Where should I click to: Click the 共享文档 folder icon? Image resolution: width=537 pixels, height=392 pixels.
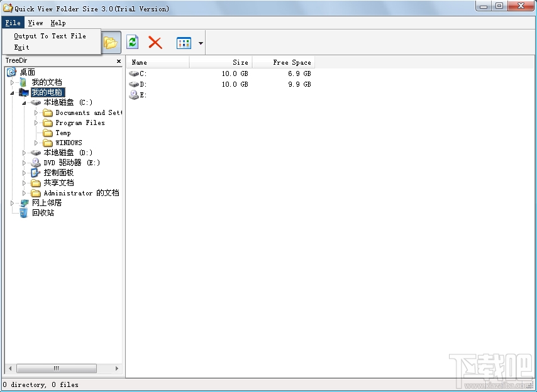(x=36, y=183)
